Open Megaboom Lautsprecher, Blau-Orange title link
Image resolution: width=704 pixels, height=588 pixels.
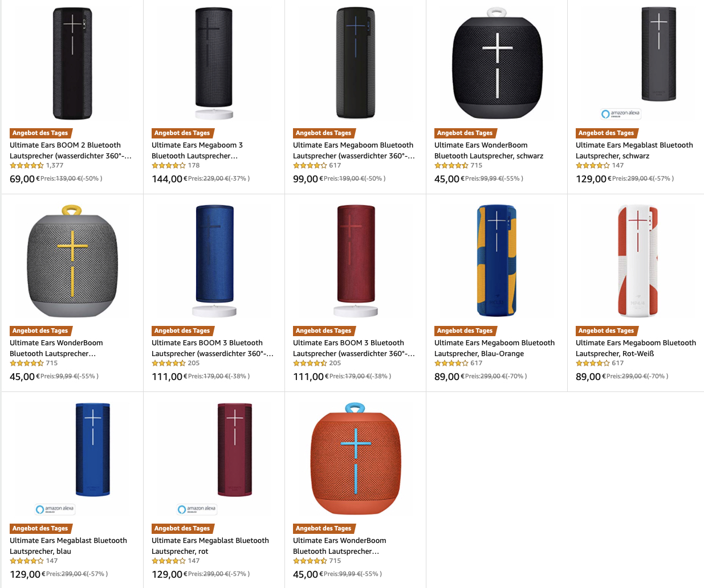pyautogui.click(x=494, y=348)
